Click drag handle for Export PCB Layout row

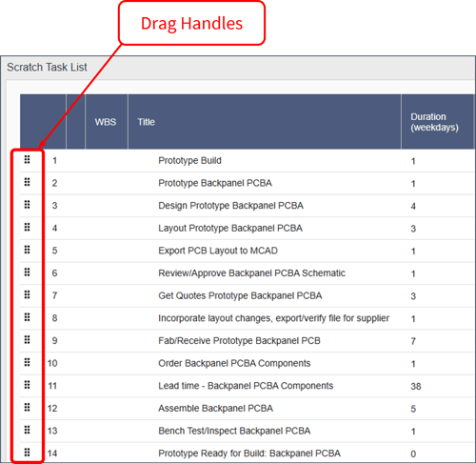coord(28,250)
